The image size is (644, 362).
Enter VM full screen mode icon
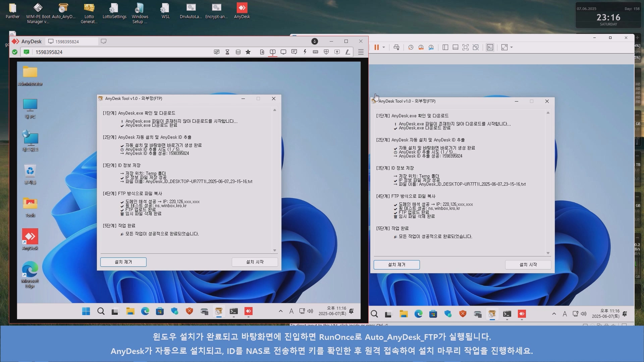tap(466, 47)
